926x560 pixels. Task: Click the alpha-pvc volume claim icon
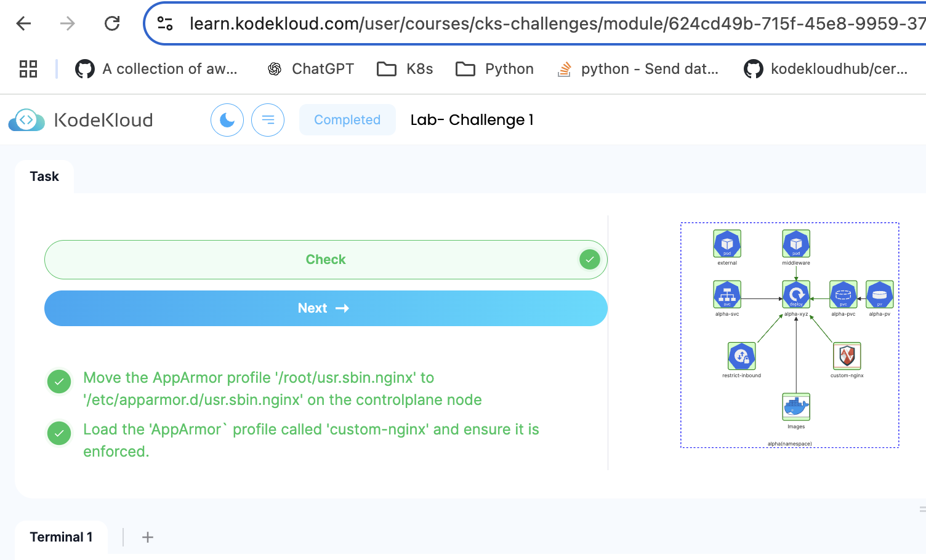(x=843, y=295)
